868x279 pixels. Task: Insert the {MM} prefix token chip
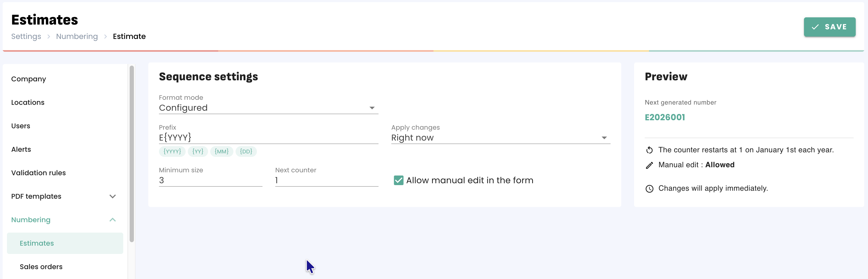[x=222, y=151]
